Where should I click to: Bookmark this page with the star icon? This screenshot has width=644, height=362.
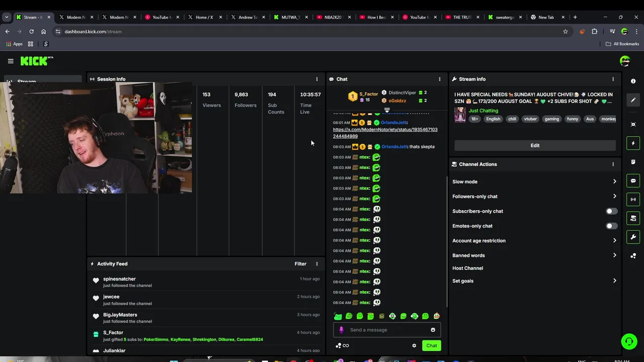pyautogui.click(x=565, y=31)
